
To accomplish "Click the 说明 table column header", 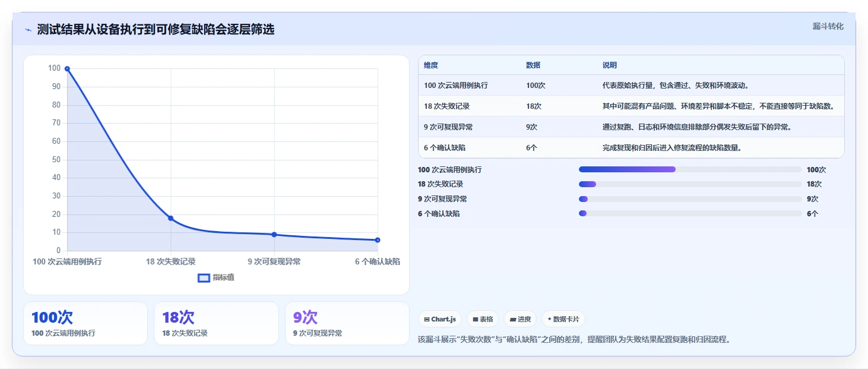I will (x=610, y=65).
